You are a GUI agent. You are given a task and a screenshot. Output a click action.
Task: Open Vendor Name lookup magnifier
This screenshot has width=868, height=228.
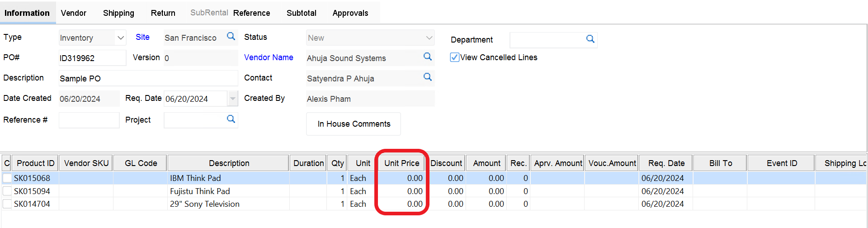pyautogui.click(x=427, y=57)
